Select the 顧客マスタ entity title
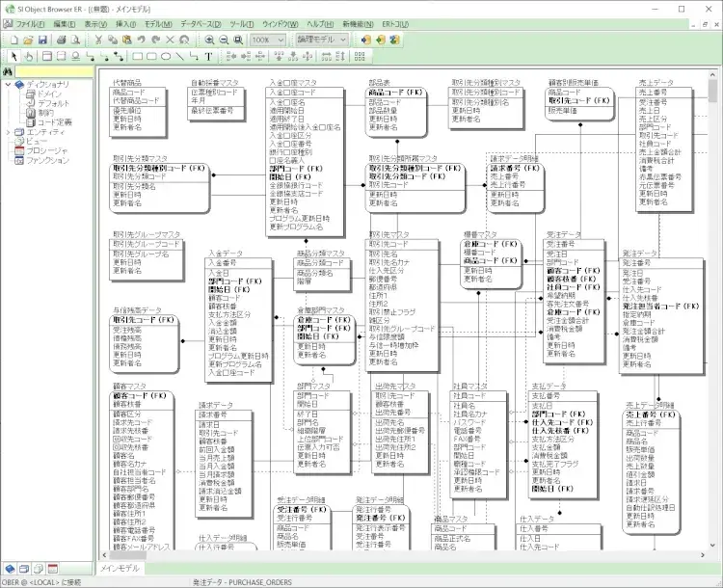Screen dimensions: 723x588 pos(129,386)
